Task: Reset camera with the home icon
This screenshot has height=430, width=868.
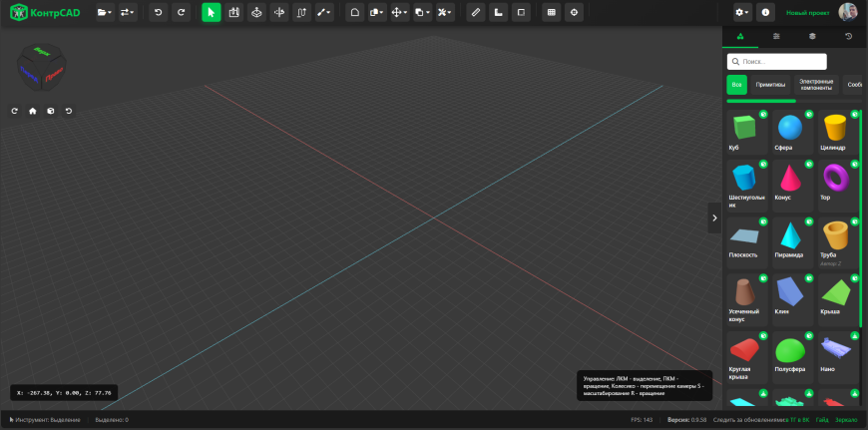Action: (x=33, y=111)
